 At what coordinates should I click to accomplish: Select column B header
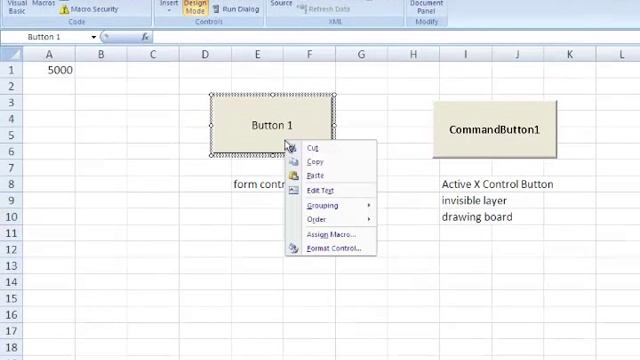(101, 54)
